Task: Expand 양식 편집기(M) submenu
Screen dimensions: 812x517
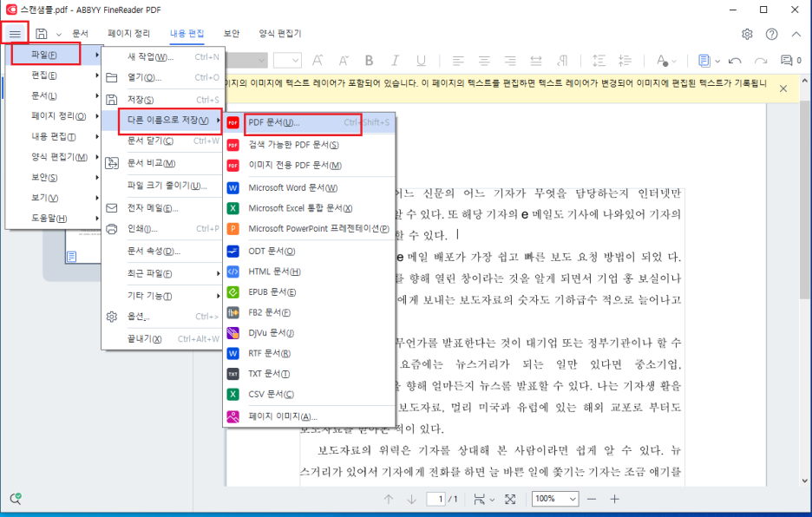Action: (x=53, y=156)
